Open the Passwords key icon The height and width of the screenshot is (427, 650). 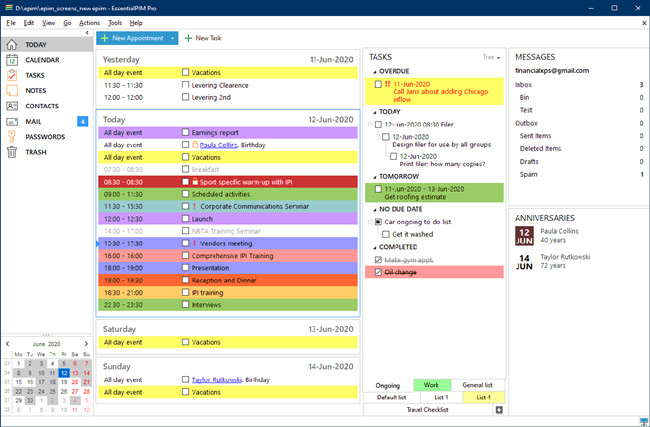coord(12,137)
